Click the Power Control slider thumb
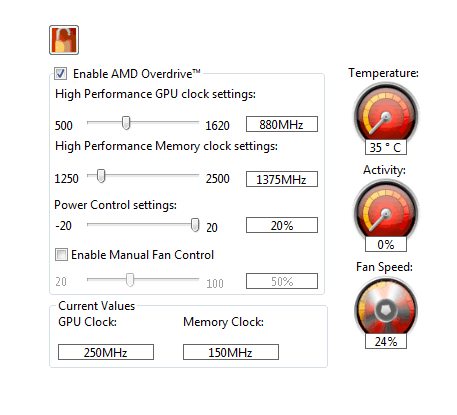Viewport: 457px width, 415px height. [x=195, y=225]
